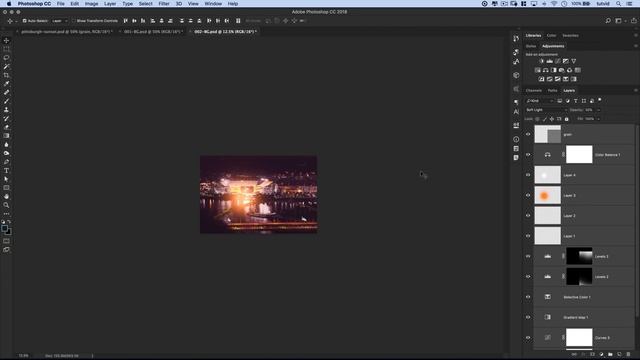The height and width of the screenshot is (360, 640).
Task: Add a Vibrance adjustment from Adjustments panel
Action: (573, 61)
